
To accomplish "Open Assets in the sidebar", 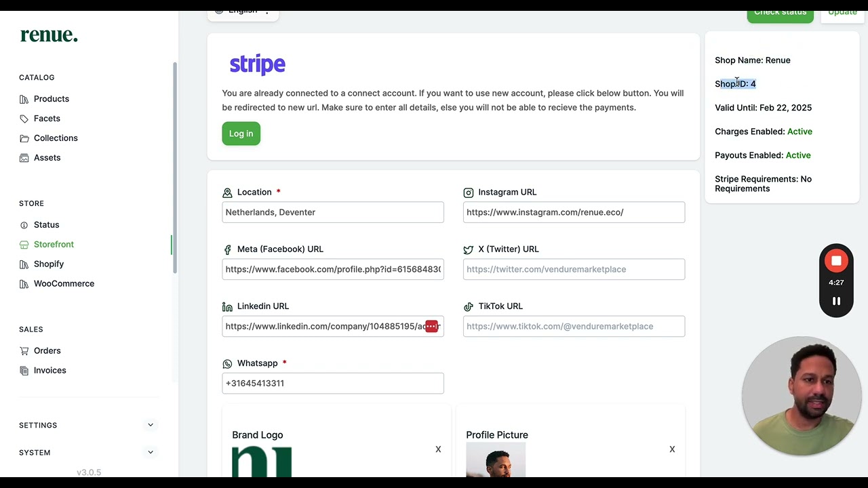I will click(47, 158).
